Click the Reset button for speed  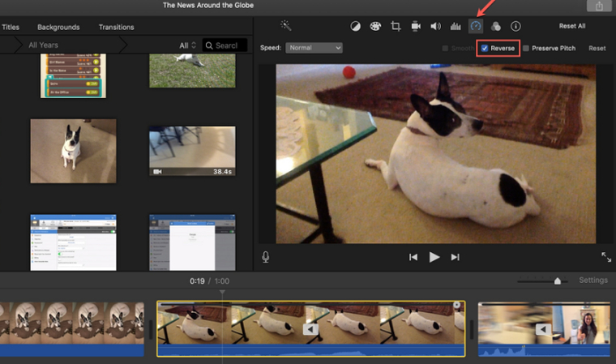pos(597,49)
